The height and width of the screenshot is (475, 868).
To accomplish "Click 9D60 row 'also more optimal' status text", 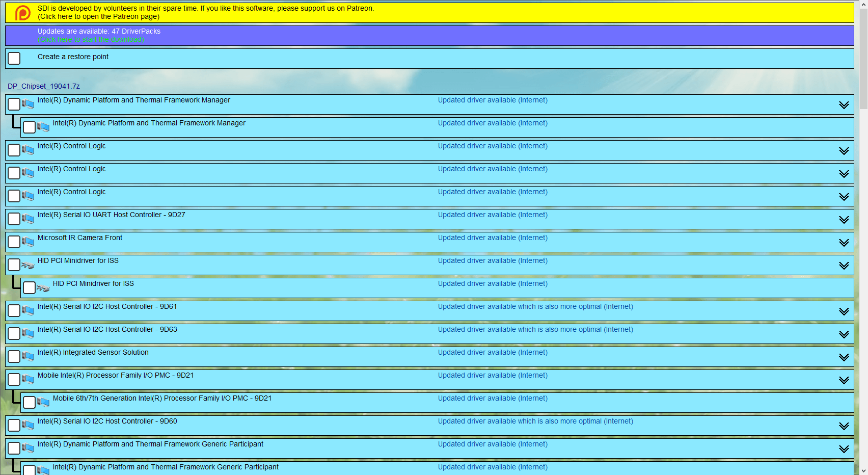I will (535, 421).
